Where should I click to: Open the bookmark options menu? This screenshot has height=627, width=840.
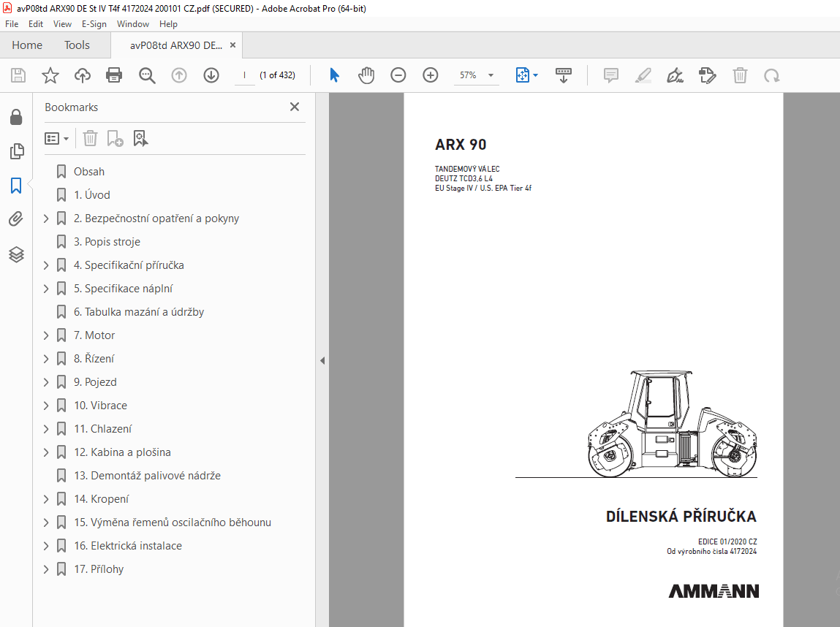(56, 138)
